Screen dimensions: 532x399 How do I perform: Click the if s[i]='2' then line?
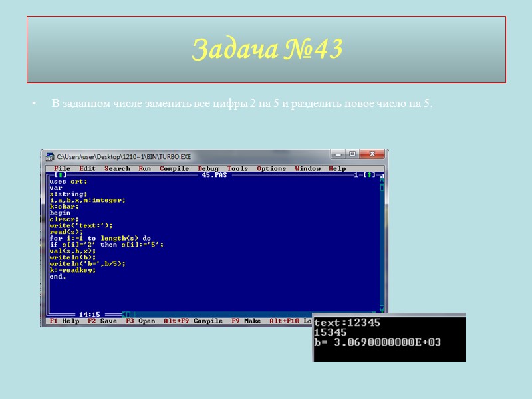tap(106, 245)
